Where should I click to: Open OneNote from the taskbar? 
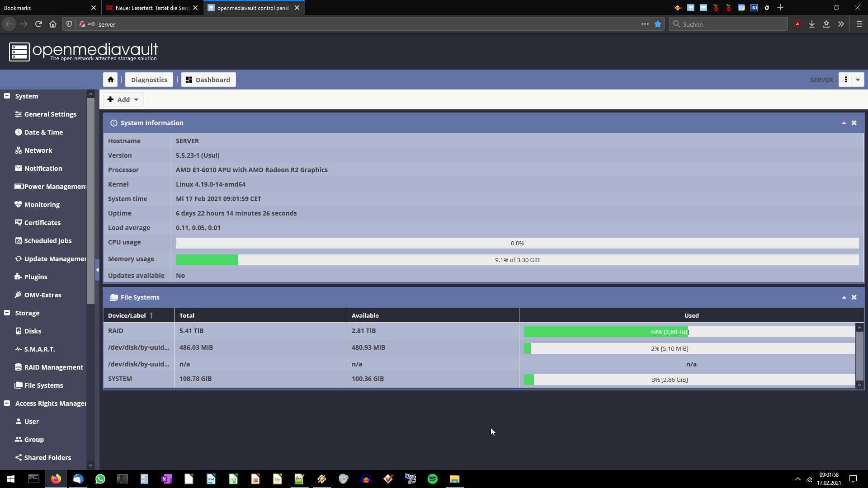166,479
